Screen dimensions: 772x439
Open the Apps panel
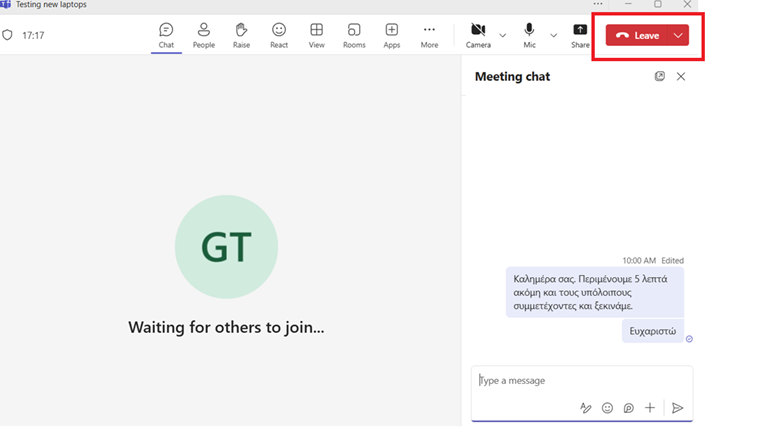click(x=391, y=35)
